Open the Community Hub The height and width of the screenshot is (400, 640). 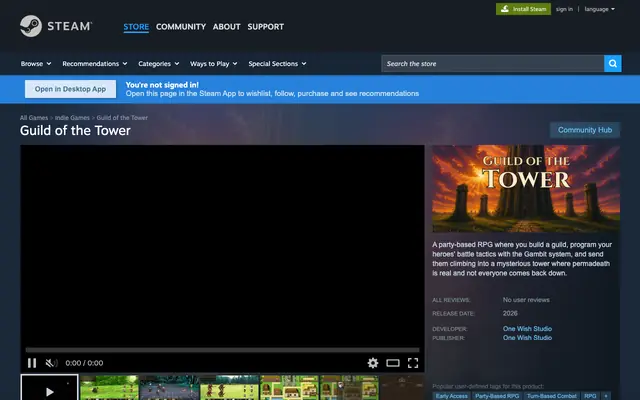click(x=584, y=130)
